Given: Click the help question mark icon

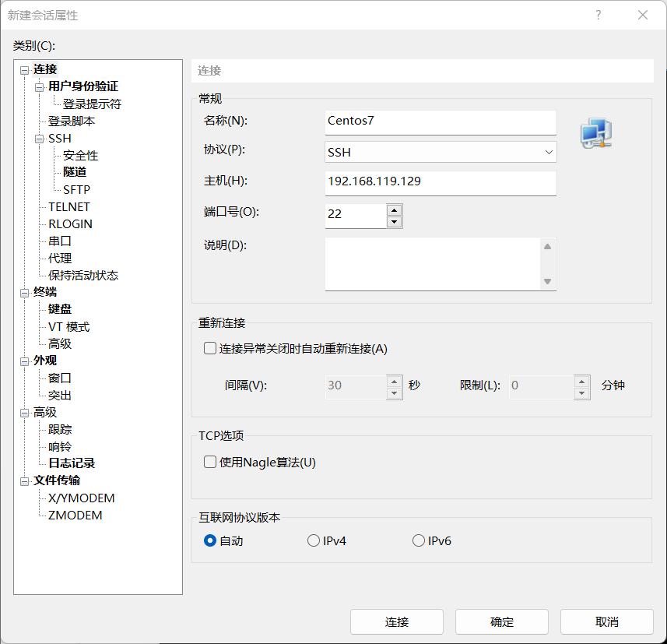Looking at the screenshot, I should pyautogui.click(x=598, y=15).
